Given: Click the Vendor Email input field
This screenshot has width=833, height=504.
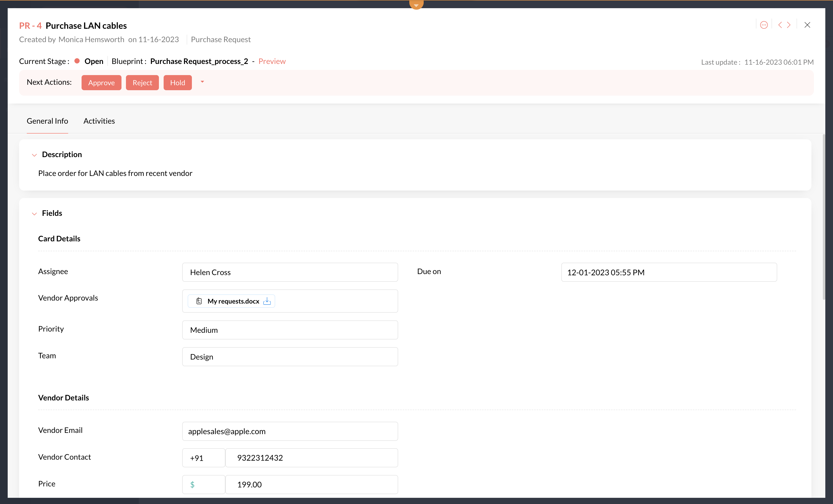Looking at the screenshot, I should point(290,431).
